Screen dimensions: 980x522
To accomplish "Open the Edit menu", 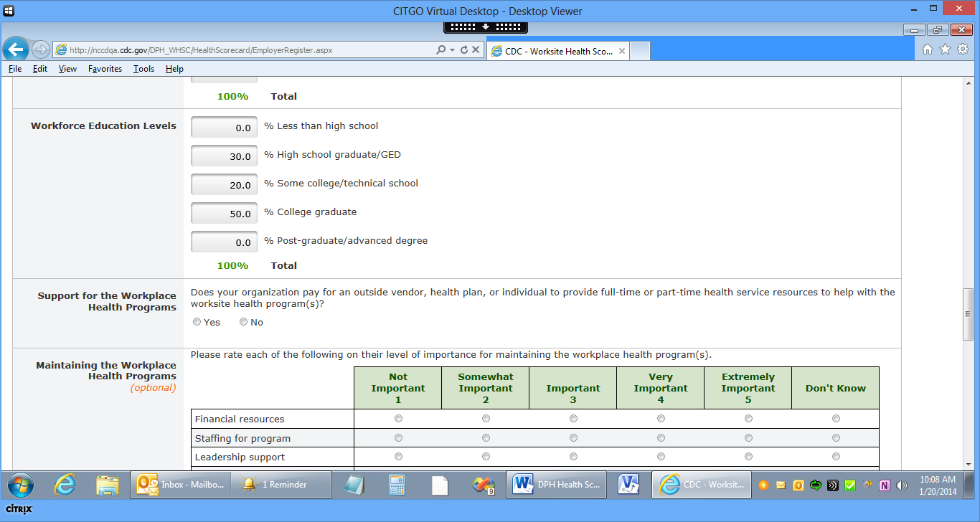I will tap(40, 69).
